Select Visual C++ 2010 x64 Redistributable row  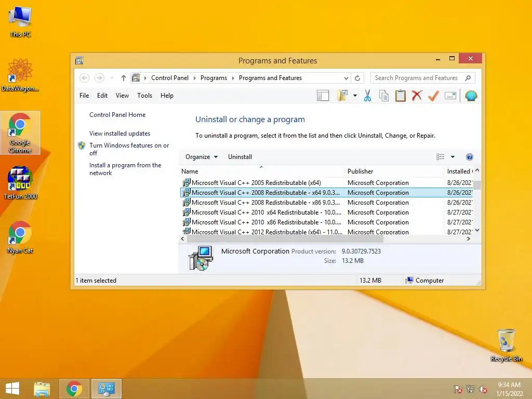click(326, 212)
